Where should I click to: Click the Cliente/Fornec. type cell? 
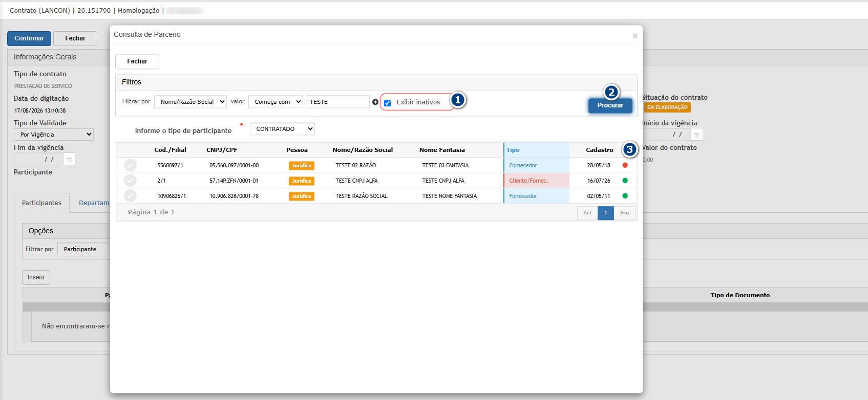[537, 181]
